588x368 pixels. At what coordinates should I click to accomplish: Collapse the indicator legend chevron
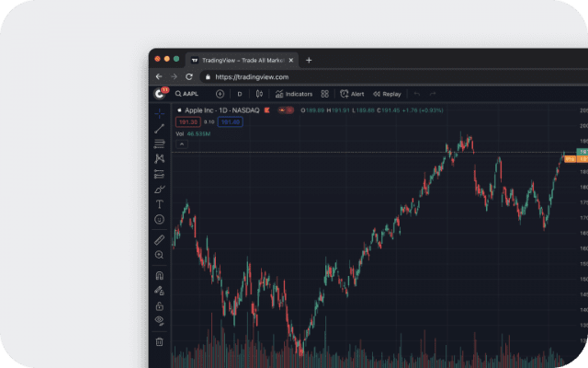tap(181, 144)
